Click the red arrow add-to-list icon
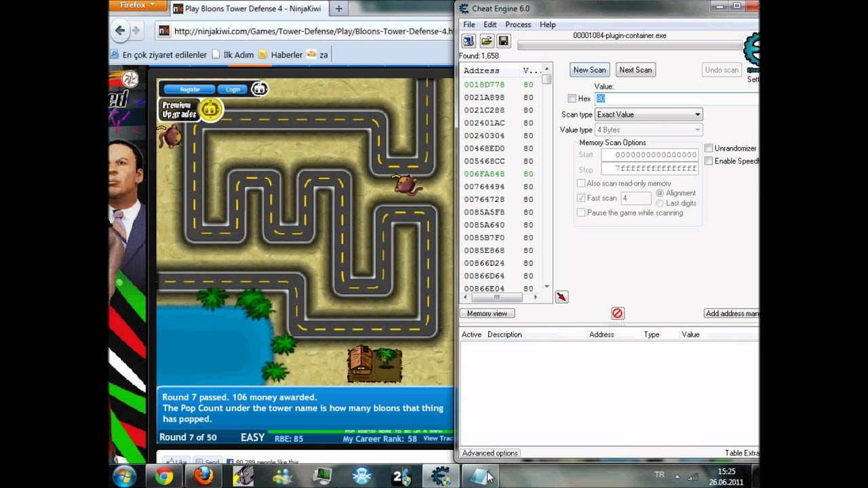 click(x=561, y=297)
